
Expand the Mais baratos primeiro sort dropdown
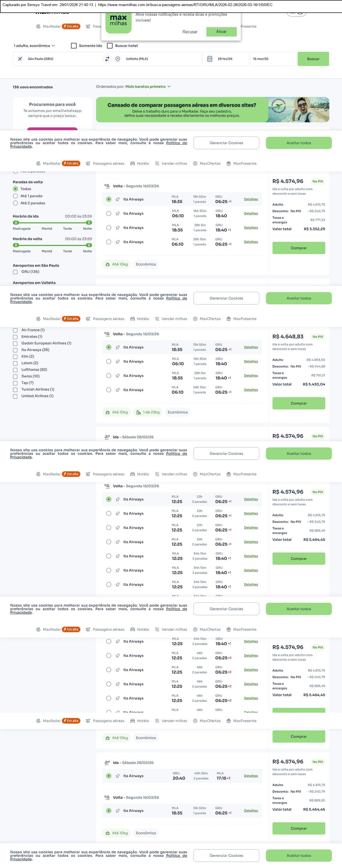tap(148, 87)
